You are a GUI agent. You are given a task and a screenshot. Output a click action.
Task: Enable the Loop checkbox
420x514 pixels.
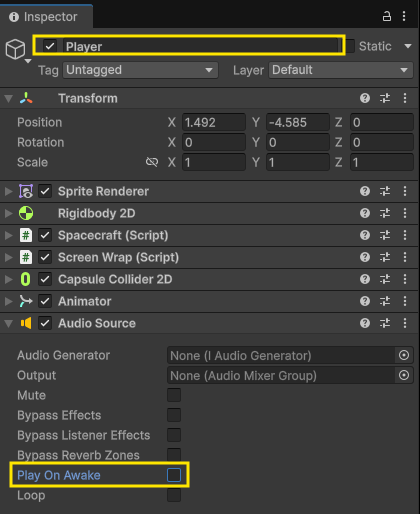tap(174, 495)
